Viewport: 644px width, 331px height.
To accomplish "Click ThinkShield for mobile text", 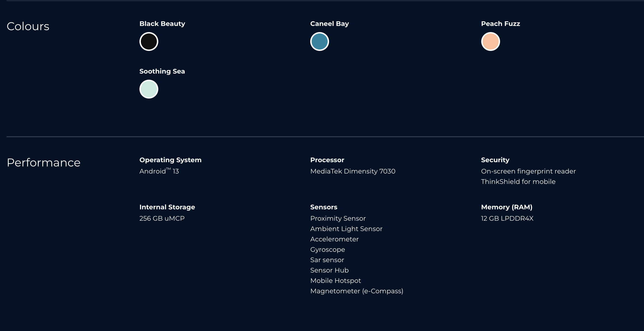I will click(518, 182).
